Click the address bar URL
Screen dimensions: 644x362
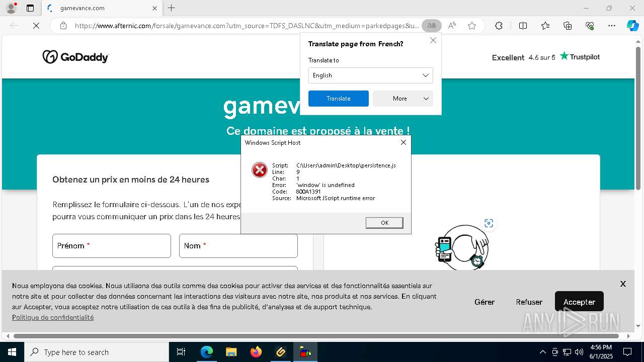247,26
